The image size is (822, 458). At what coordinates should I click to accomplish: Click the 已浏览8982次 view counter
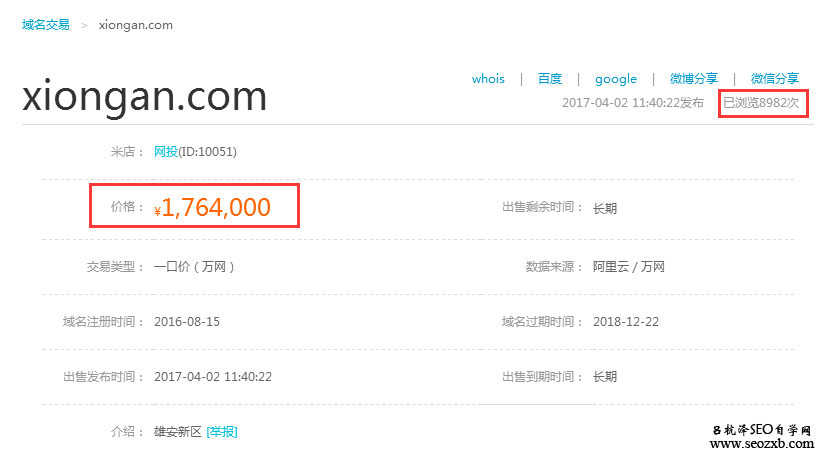(x=761, y=103)
